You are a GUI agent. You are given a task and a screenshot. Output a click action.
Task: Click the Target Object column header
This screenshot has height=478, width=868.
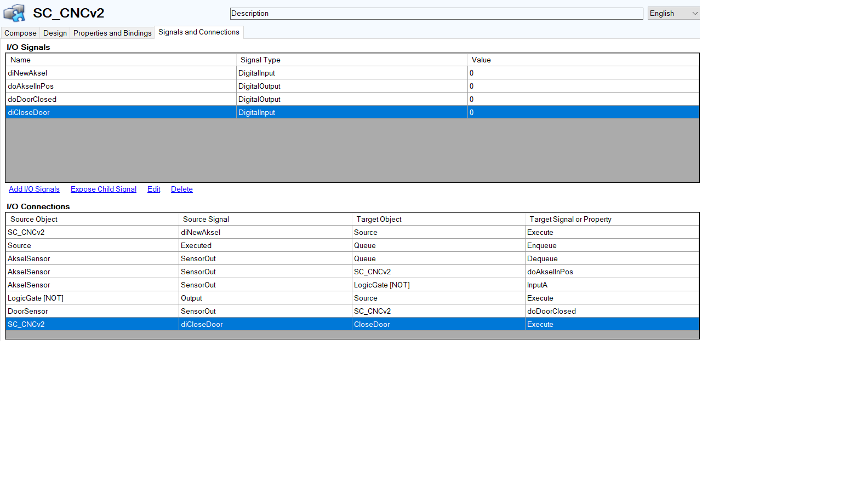[x=438, y=219]
